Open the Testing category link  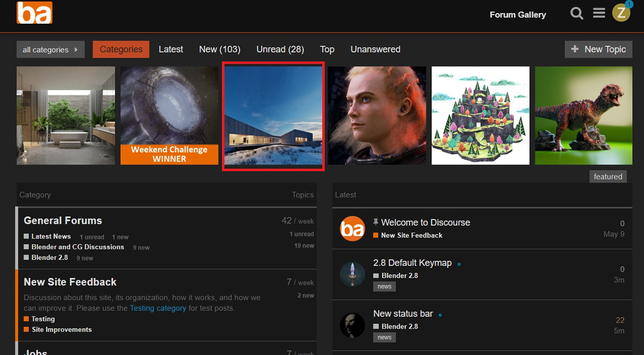[x=43, y=319]
